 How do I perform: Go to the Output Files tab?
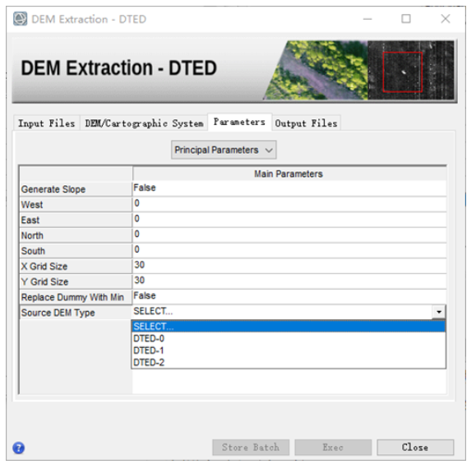(306, 123)
